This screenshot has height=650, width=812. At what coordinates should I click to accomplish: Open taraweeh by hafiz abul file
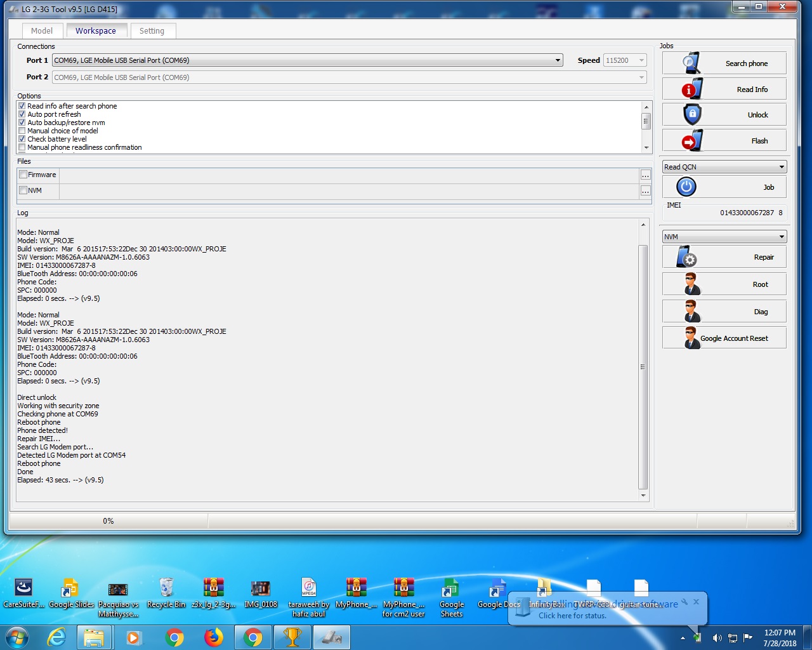coord(309,597)
